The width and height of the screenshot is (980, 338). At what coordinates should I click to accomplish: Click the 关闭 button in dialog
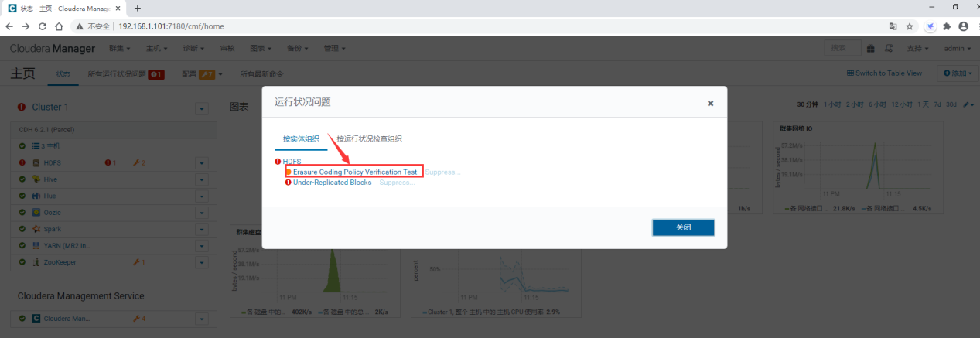click(683, 227)
